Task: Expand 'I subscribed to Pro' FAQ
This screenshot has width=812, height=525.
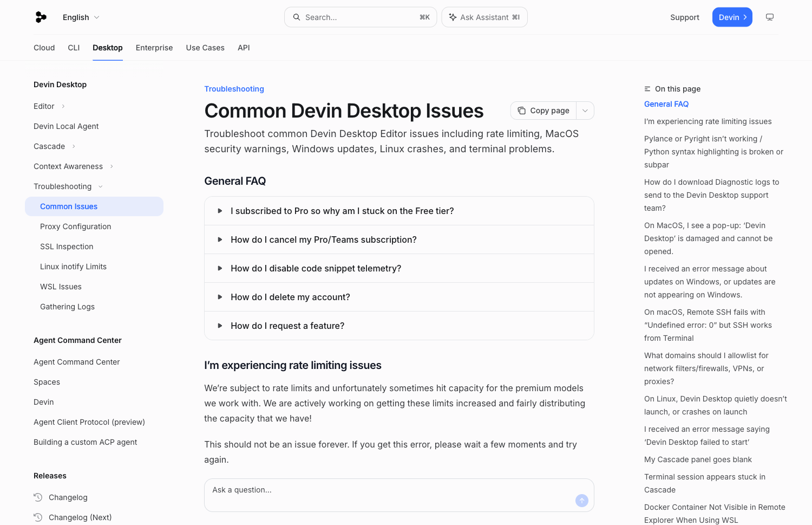Action: pyautogui.click(x=399, y=211)
